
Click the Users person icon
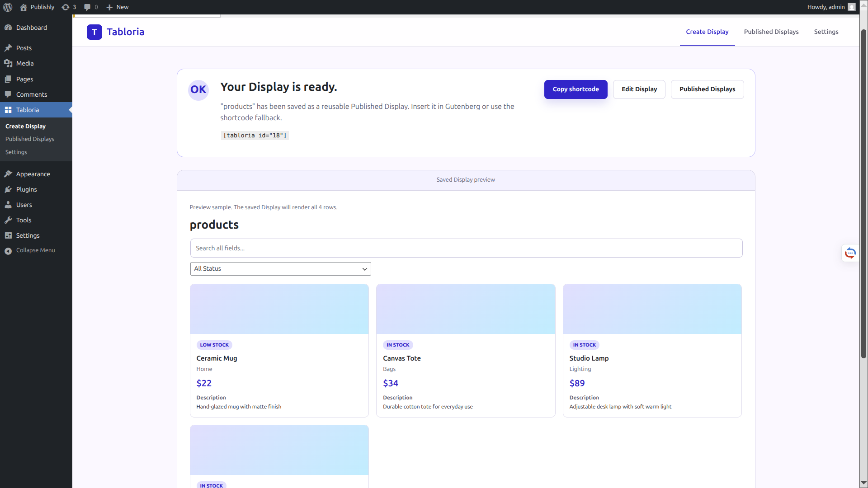point(8,205)
